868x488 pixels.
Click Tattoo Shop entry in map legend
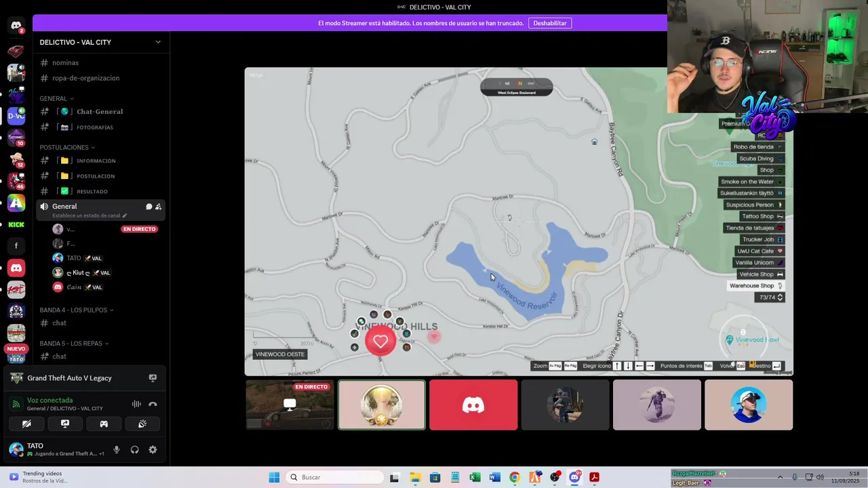[762, 216]
